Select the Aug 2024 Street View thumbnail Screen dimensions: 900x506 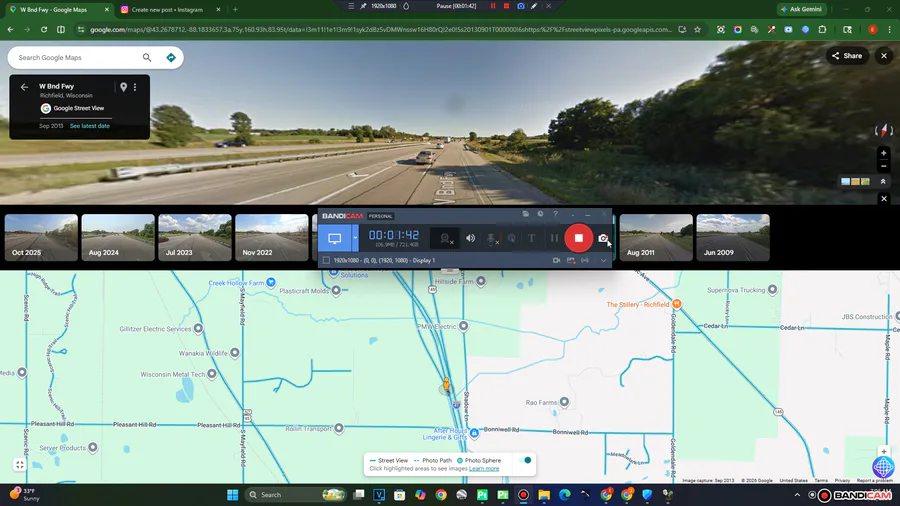coord(118,238)
